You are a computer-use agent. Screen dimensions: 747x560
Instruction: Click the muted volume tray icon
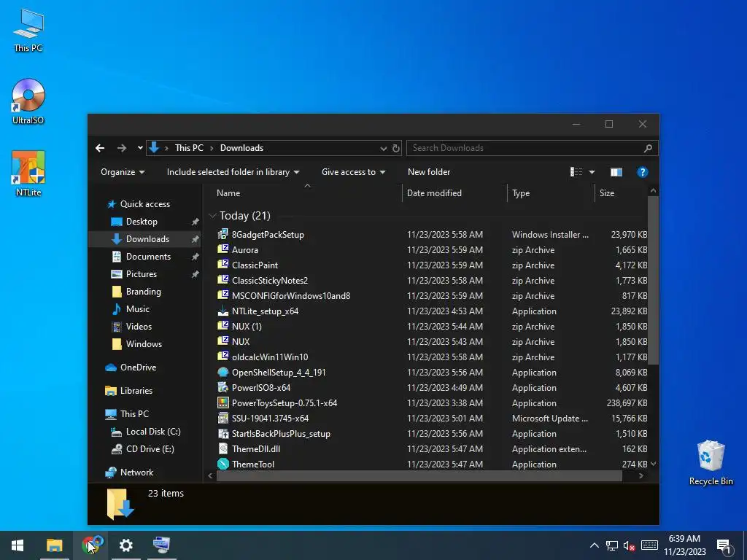tap(630, 545)
